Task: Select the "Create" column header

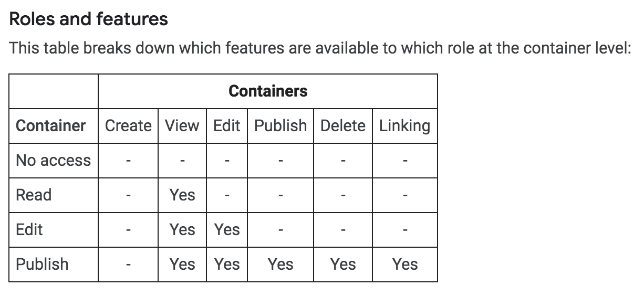Action: [128, 126]
